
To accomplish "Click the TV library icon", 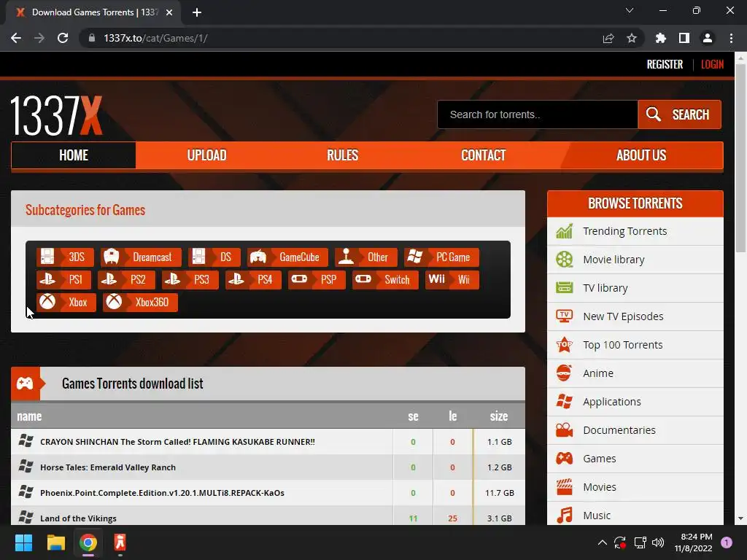I will tap(565, 287).
